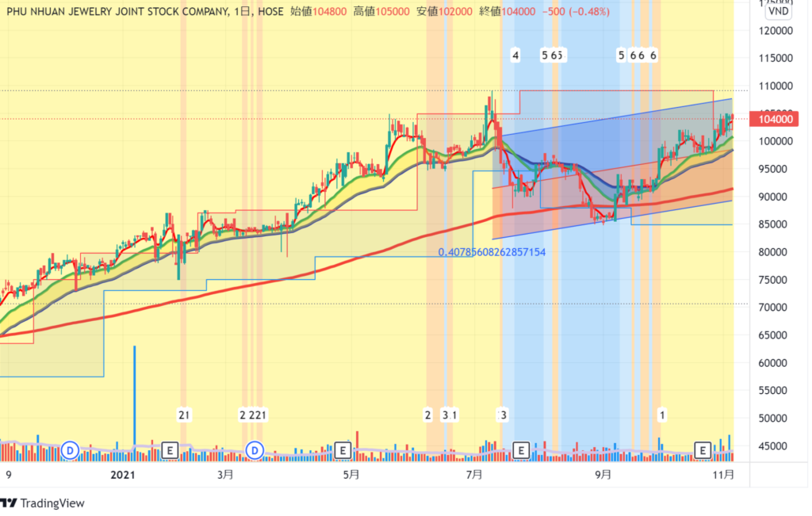Click the 9月 label on time axis
The width and height of the screenshot is (812, 516).
point(603,475)
